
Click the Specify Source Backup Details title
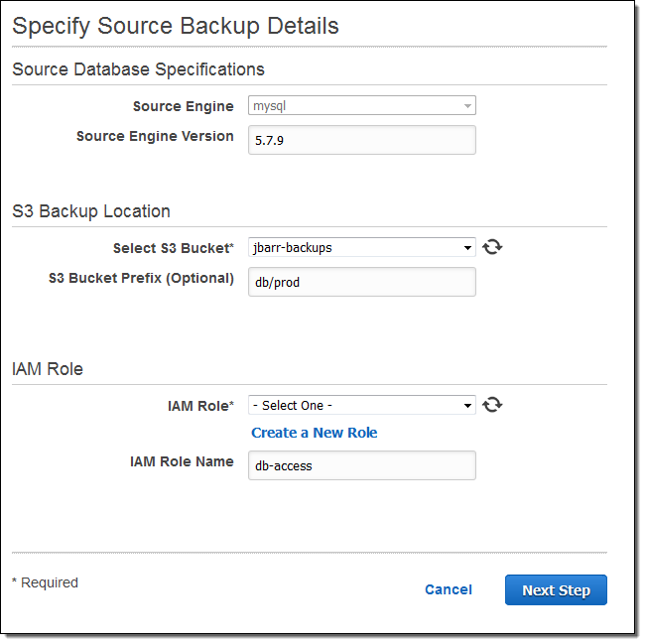pyautogui.click(x=176, y=26)
